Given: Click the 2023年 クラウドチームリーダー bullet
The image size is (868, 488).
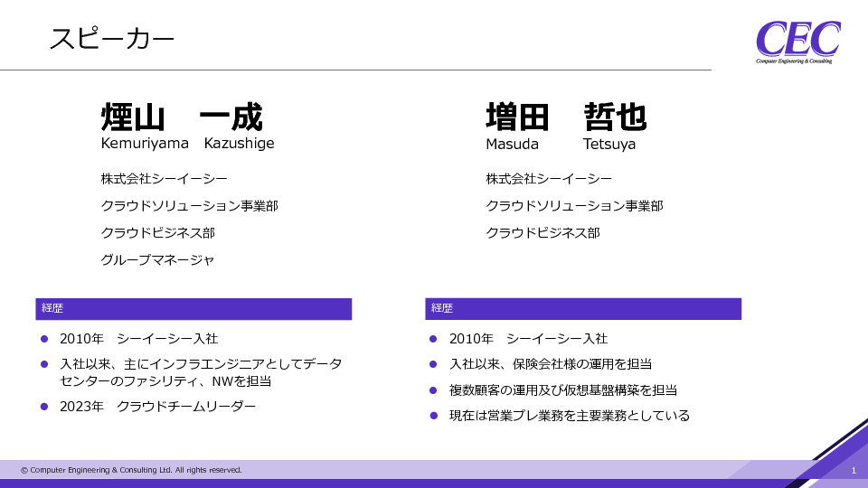Looking at the screenshot, I should [x=157, y=407].
